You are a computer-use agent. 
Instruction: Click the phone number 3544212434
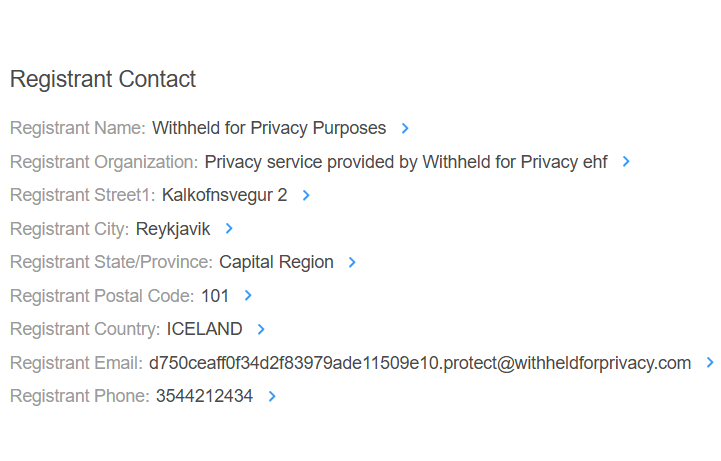point(204,396)
